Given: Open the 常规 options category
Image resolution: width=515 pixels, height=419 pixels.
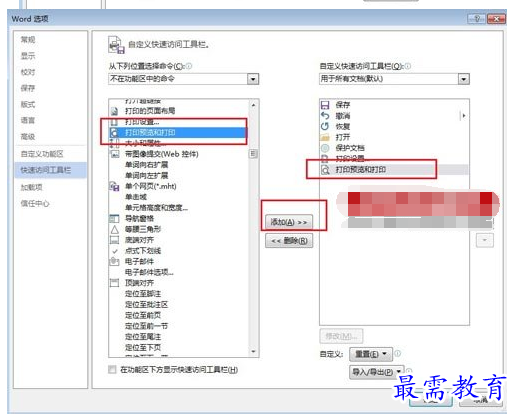Looking at the screenshot, I should click(28, 40).
